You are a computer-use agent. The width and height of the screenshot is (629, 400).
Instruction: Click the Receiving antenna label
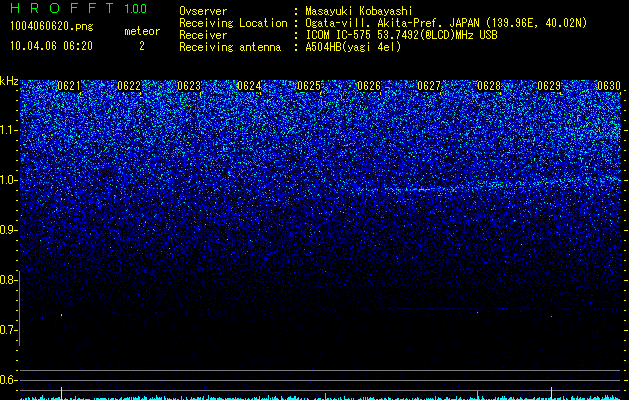coord(230,47)
